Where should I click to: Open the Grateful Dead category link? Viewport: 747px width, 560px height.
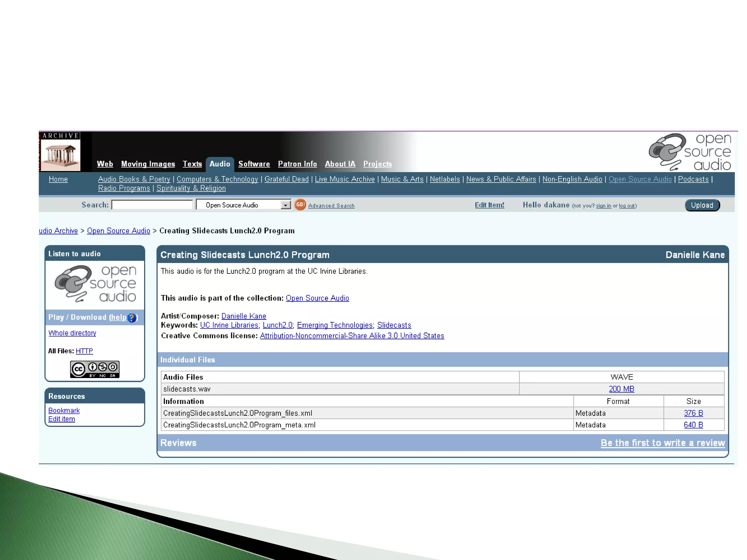click(x=286, y=179)
